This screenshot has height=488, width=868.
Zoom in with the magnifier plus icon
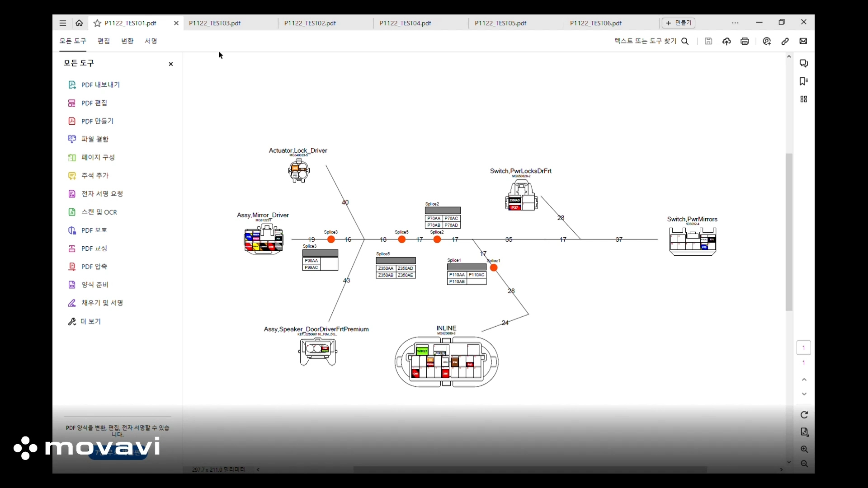tap(804, 449)
